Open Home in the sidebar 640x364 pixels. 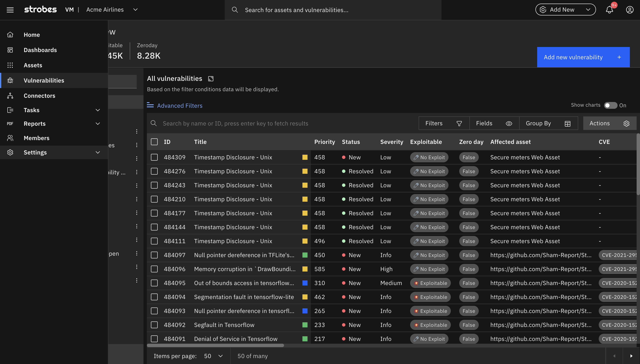[54, 34]
